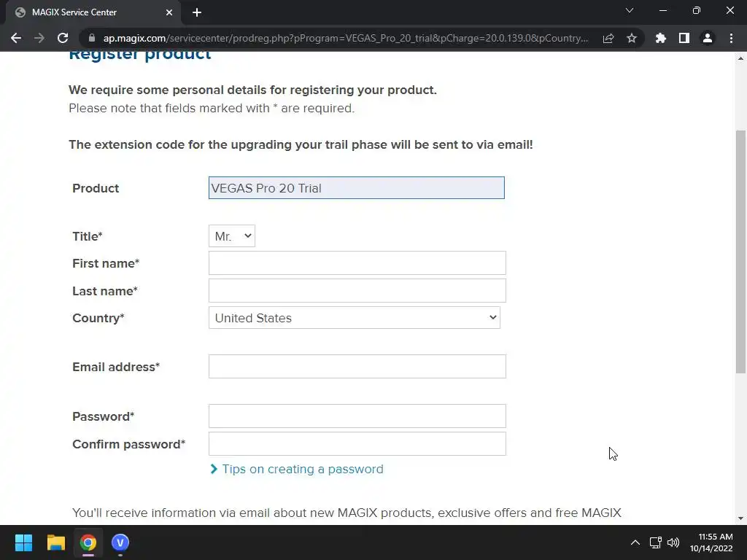747x560 pixels.
Task: Bookmark this page with the star
Action: click(632, 38)
